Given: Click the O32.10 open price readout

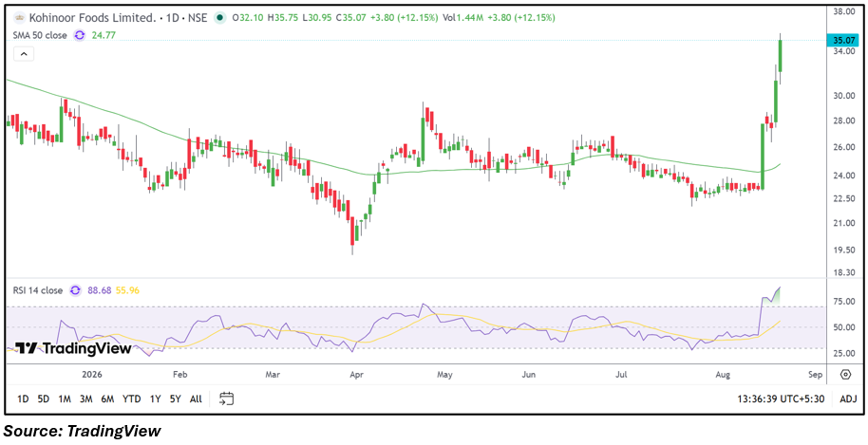Looking at the screenshot, I should pos(249,18).
